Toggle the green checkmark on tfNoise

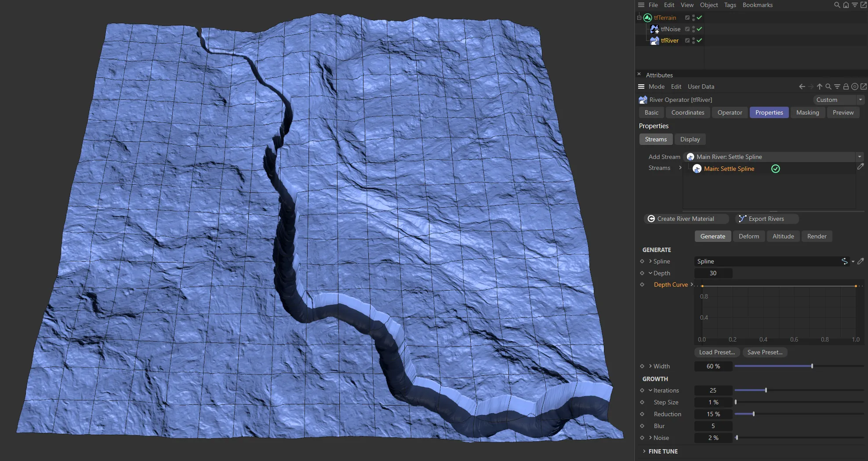pyautogui.click(x=699, y=29)
